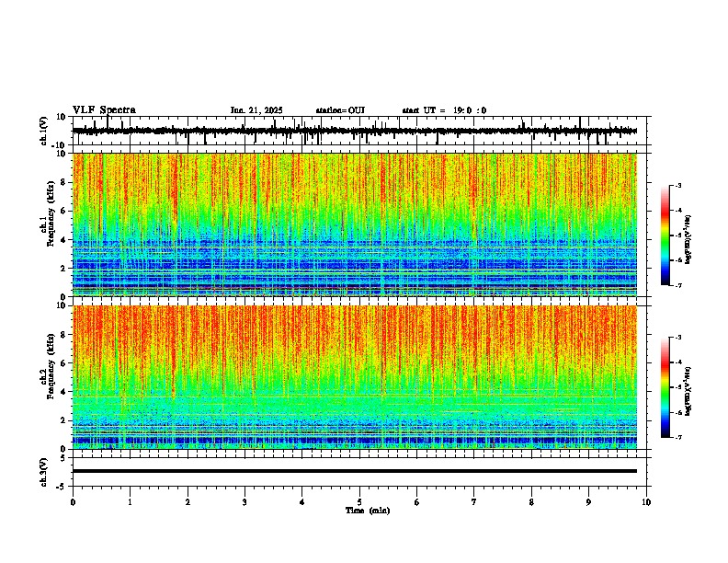This screenshot has width=728, height=563.
Task: Click the "6" tick on the time axis
Action: [417, 502]
